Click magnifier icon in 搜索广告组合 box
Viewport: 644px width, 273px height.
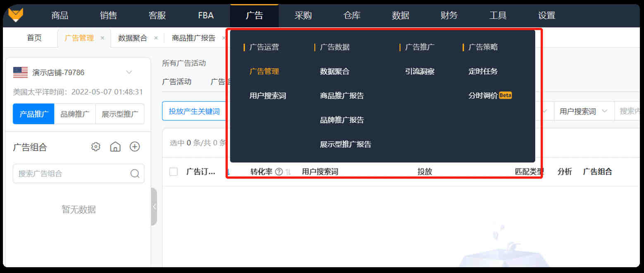click(x=135, y=173)
